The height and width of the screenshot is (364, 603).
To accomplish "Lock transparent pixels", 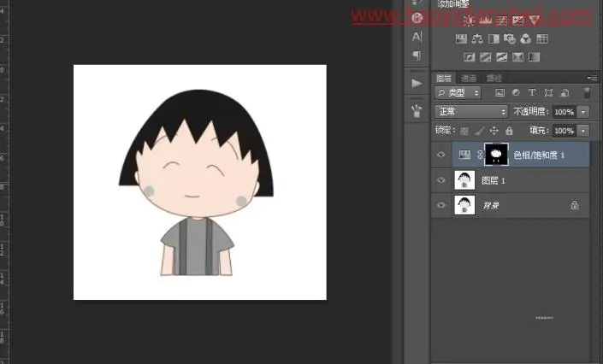I will [x=464, y=131].
